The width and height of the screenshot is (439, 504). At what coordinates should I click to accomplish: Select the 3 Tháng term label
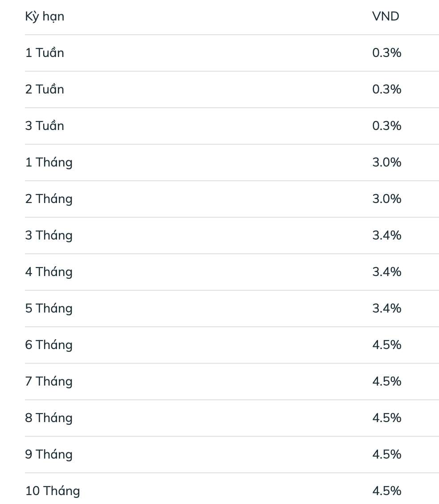(x=49, y=236)
